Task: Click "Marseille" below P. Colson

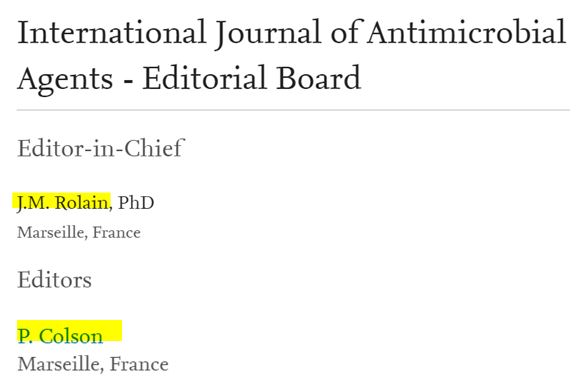Action: point(60,364)
